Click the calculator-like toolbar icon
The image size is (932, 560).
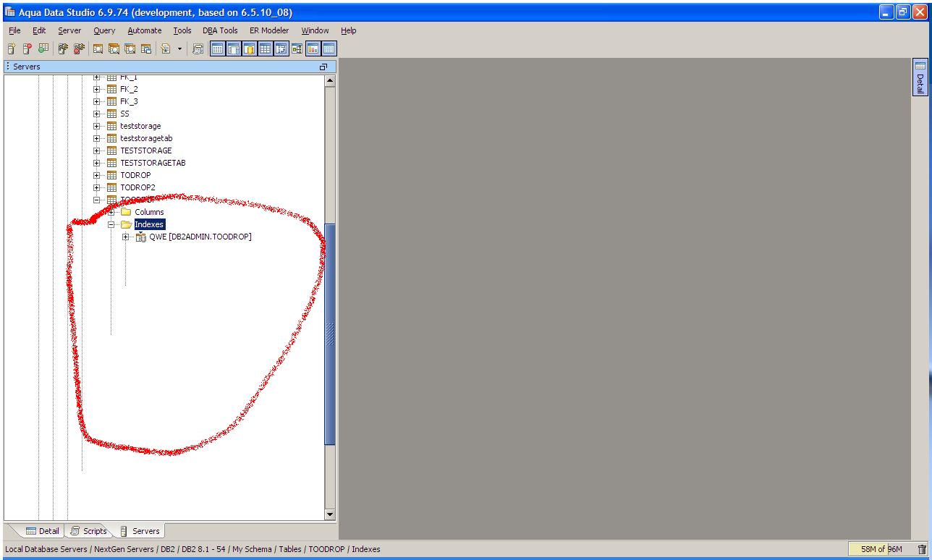198,49
